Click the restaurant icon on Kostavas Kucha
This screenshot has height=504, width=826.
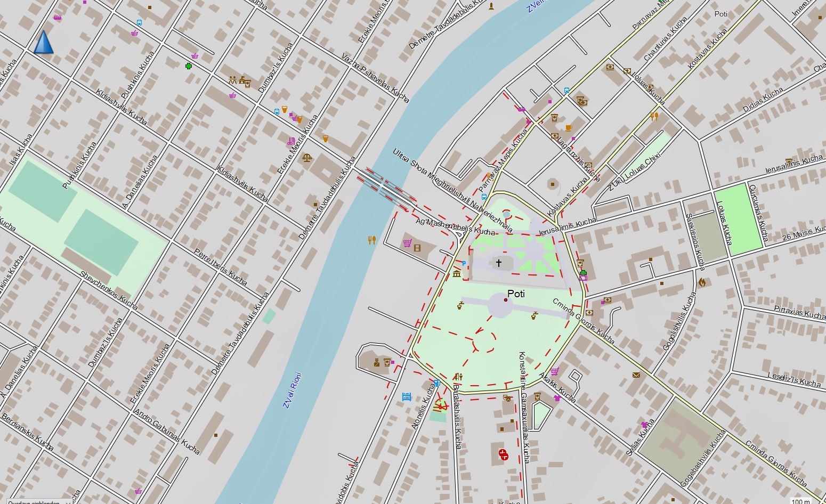pyautogui.click(x=655, y=116)
